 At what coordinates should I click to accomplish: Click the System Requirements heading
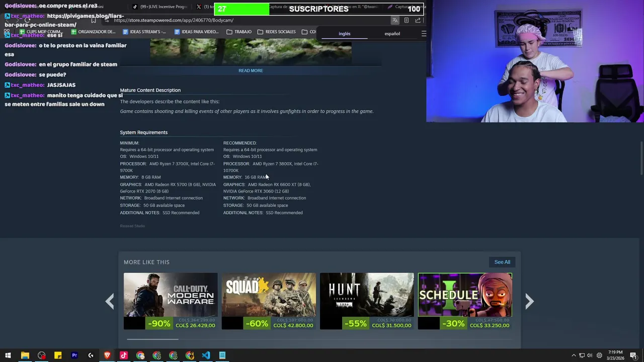[x=144, y=132]
